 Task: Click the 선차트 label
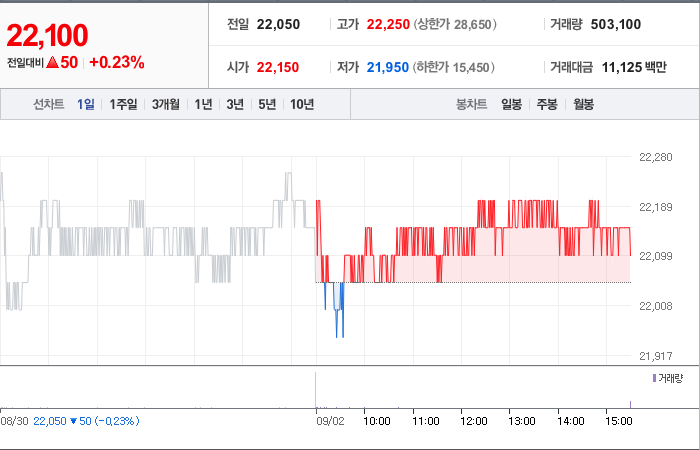(49, 104)
